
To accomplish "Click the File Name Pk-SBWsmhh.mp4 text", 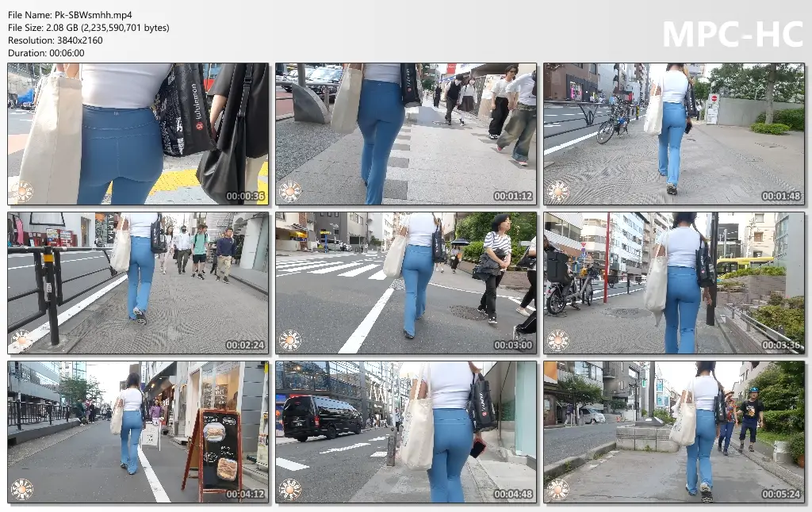I will (70, 15).
